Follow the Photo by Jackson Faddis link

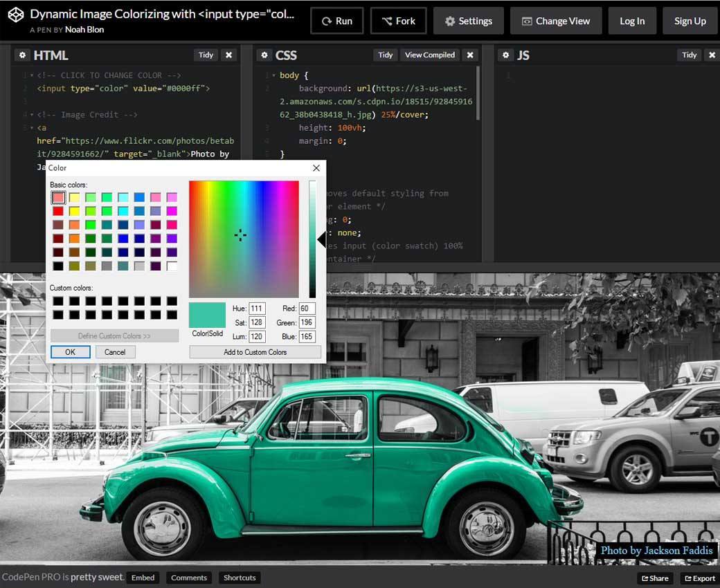(656, 551)
